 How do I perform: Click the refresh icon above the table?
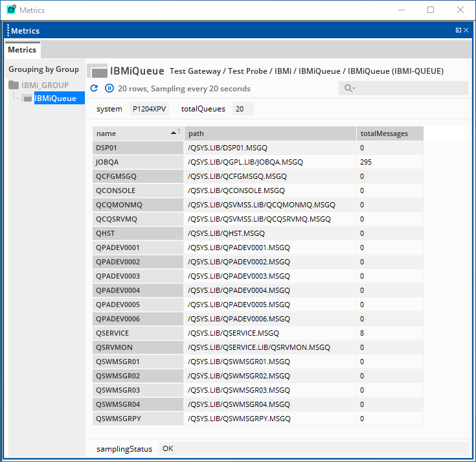pos(94,89)
